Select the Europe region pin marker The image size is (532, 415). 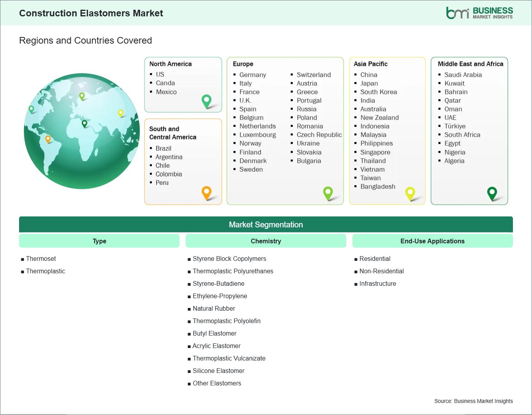(x=328, y=193)
